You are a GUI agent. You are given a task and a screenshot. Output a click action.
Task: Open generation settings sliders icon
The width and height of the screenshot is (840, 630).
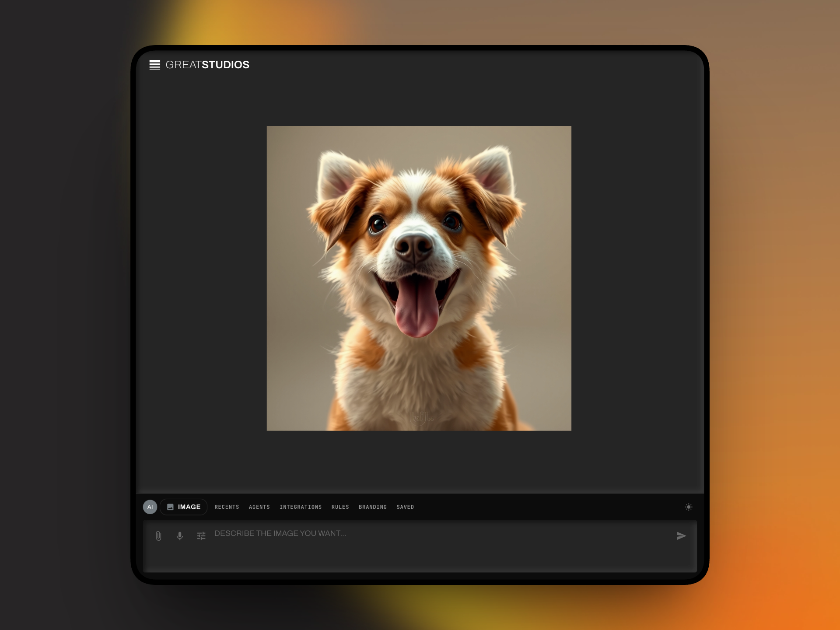tap(201, 536)
